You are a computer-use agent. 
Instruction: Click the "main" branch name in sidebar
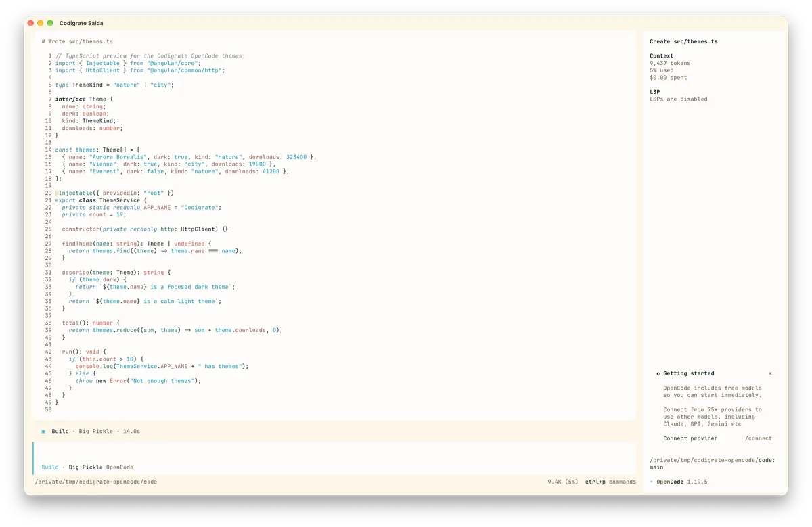click(x=656, y=467)
